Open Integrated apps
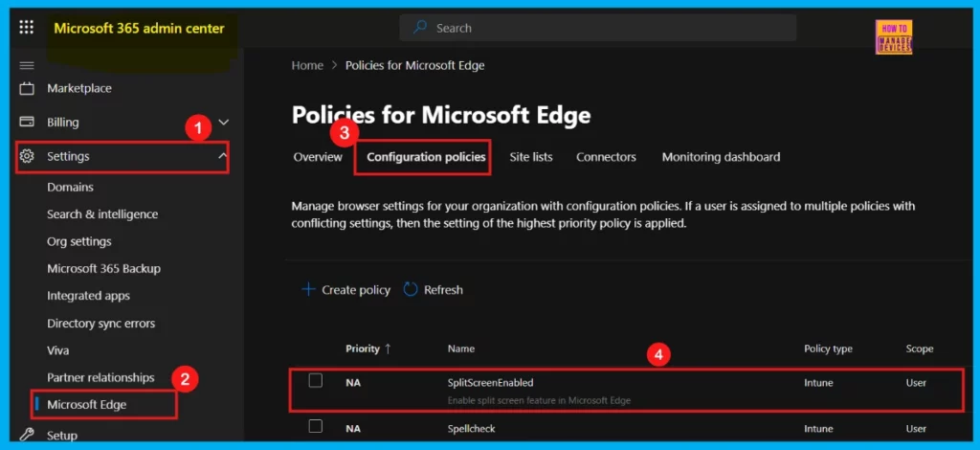Viewport: 980px width, 450px height. tap(88, 296)
